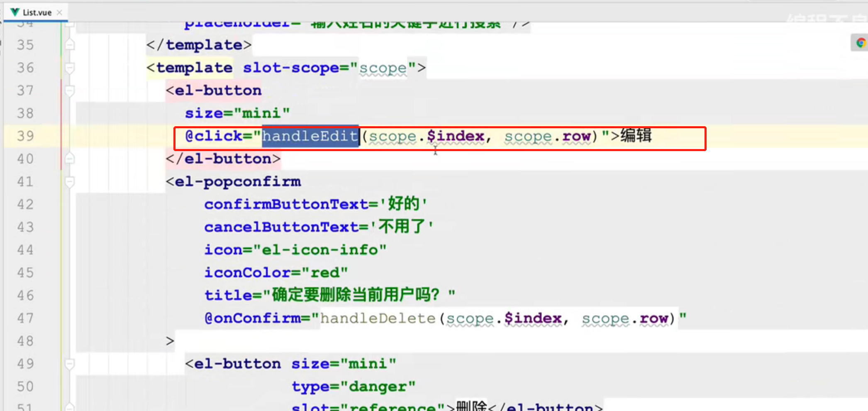Click the '不用了' cancel text value
This screenshot has width=868, height=411.
click(401, 227)
